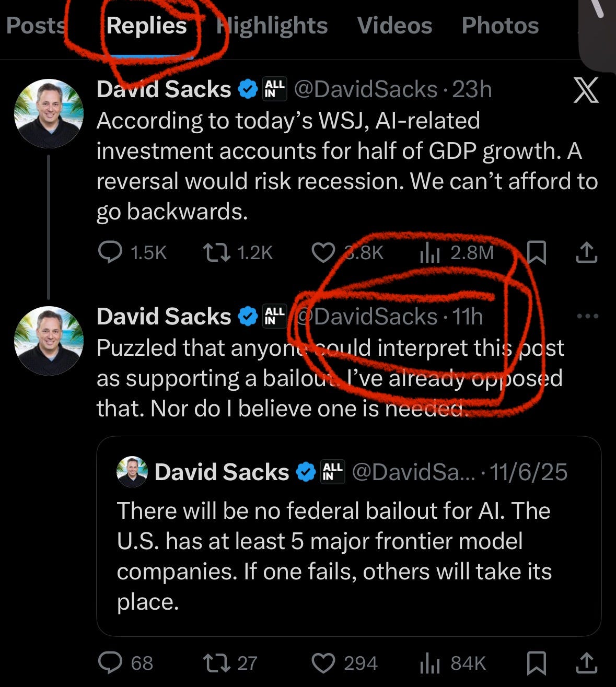Repost the AI investment GDP post
Viewport: 616px width, 687px height.
238,253
